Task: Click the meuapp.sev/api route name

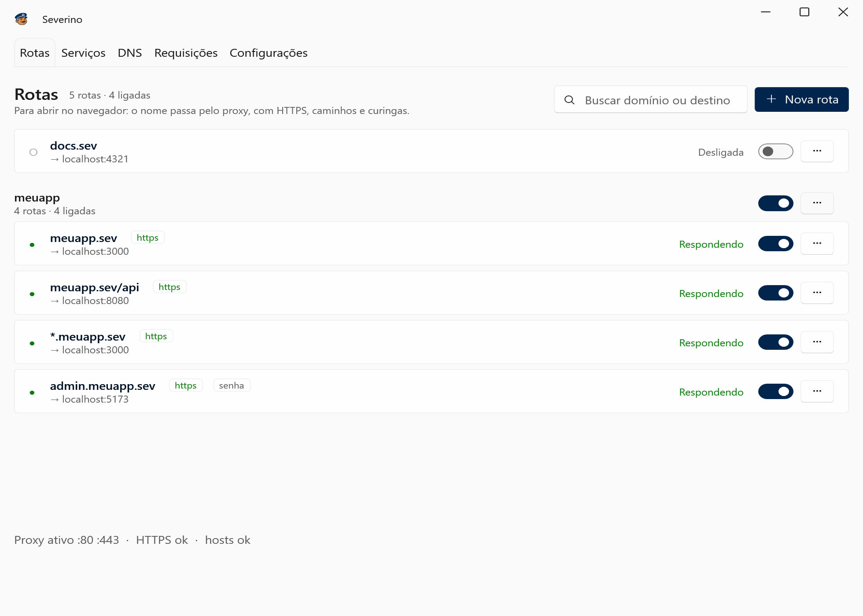Action: 95,287
